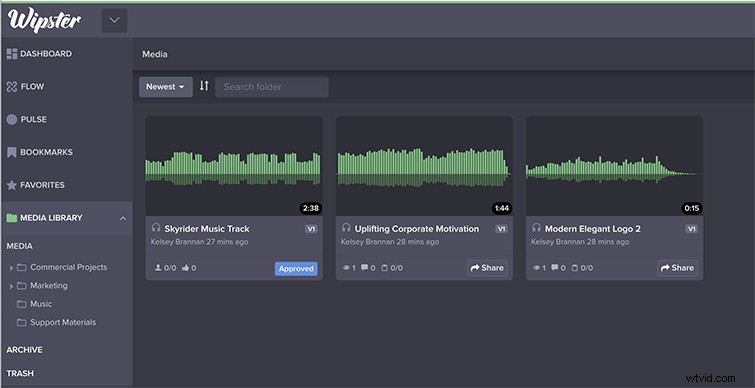
Task: Click the Dashboard grid icon
Action: pyautogui.click(x=12, y=54)
